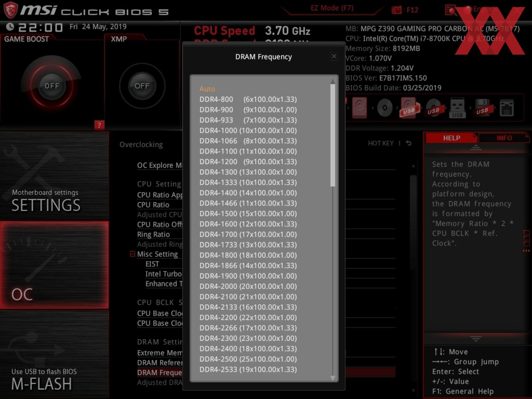Screen dimensions: 532x399
Task: Select the network boot device icon
Action: [507, 108]
